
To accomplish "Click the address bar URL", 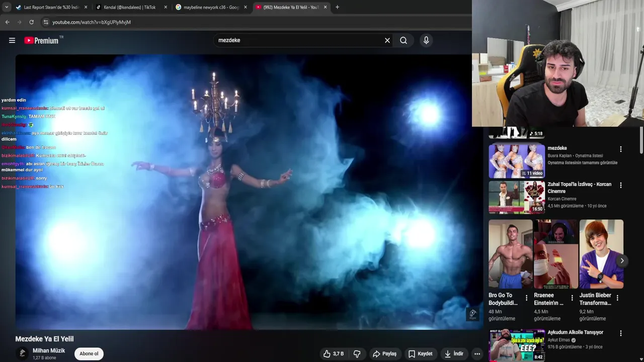I will point(92,22).
